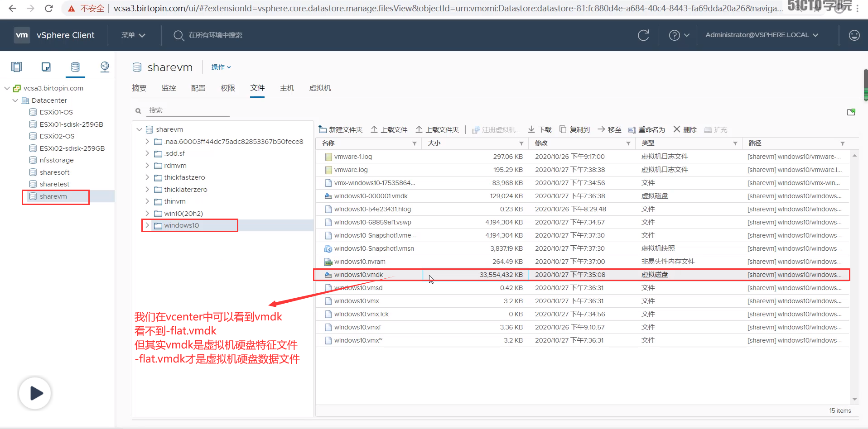Screen dimensions: 868x429
Task: Click the filter icon in 类型 column
Action: click(735, 143)
